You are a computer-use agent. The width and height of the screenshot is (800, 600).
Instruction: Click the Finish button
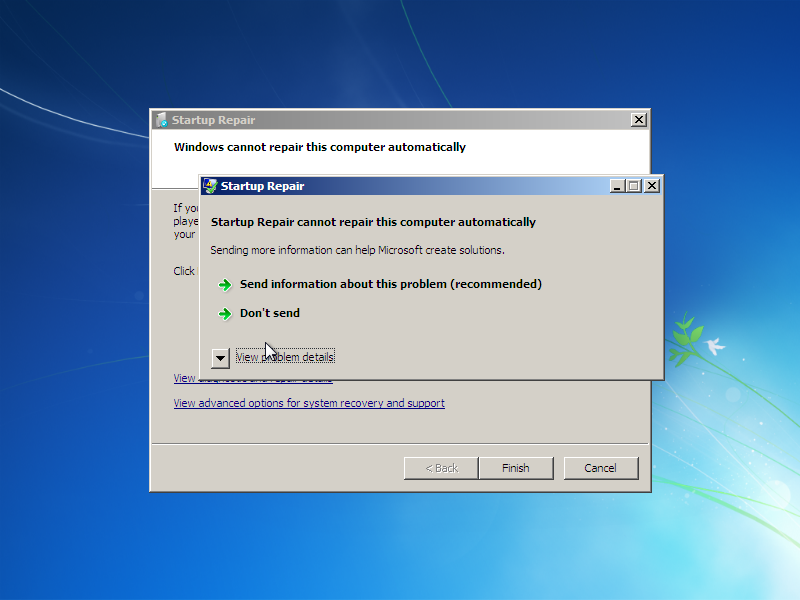pos(516,468)
